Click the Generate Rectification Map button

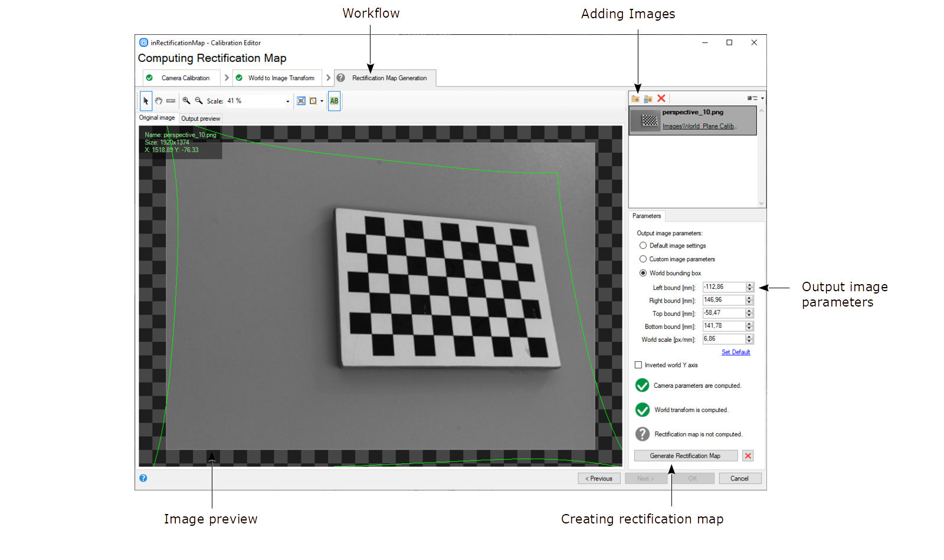tap(685, 456)
